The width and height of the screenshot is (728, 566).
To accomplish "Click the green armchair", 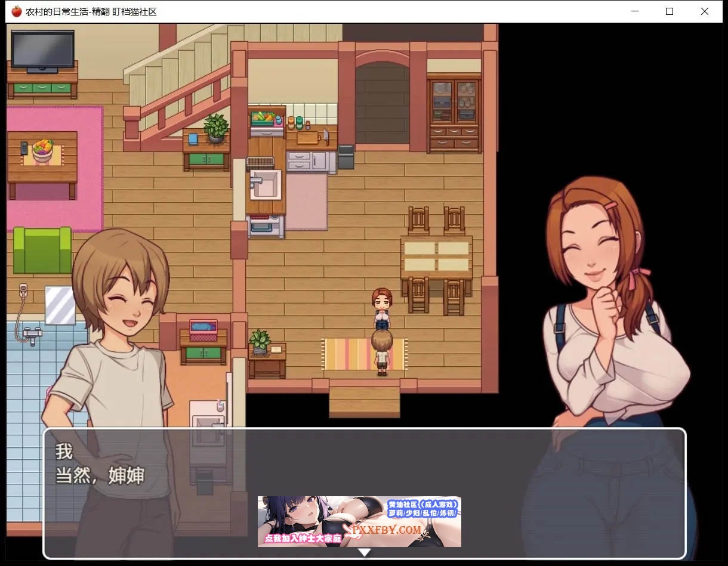I will [42, 250].
